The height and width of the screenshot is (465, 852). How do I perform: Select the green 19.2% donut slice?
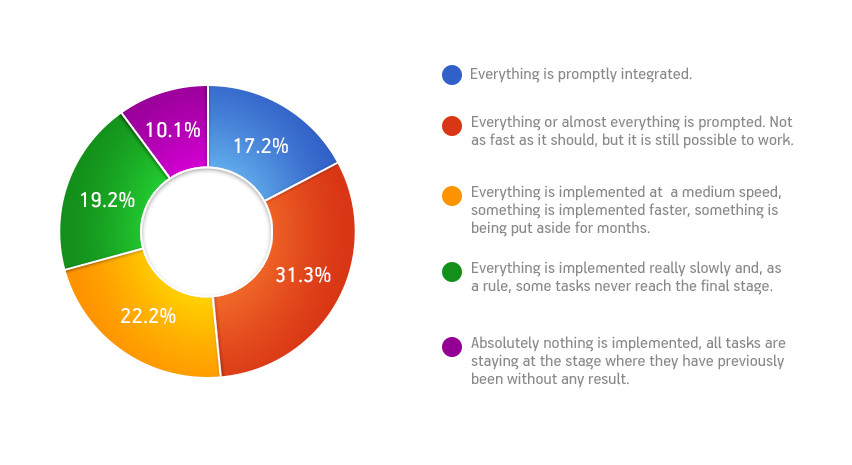101,201
